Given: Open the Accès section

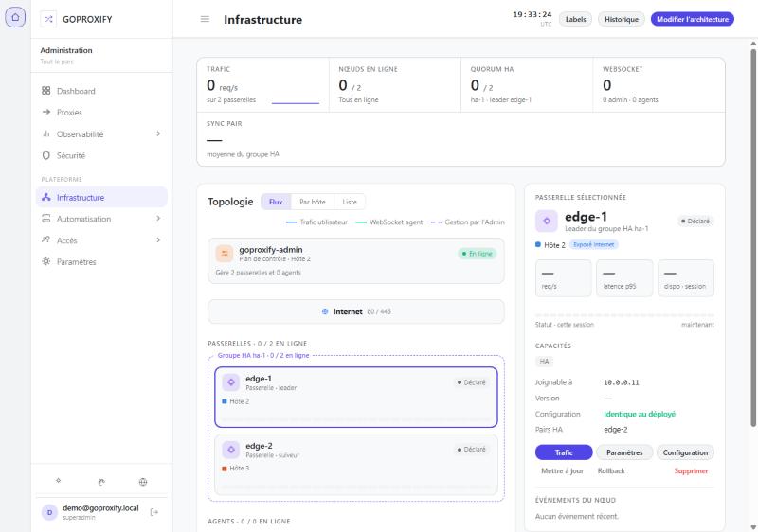Looking at the screenshot, I should pos(101,239).
